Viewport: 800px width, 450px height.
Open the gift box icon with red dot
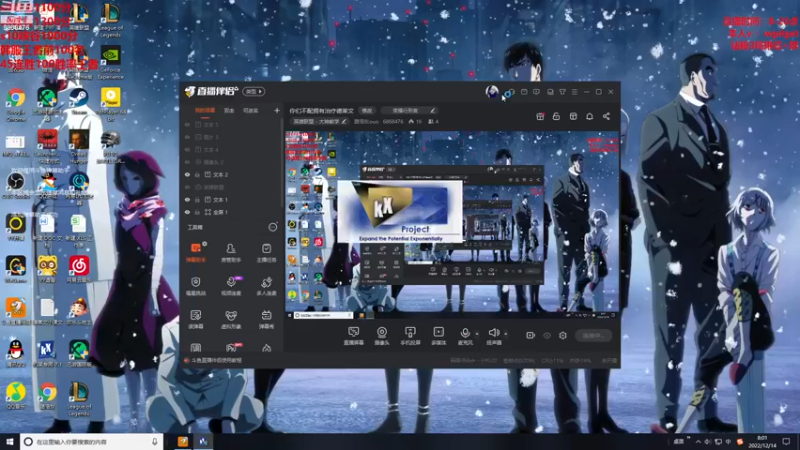point(540,116)
